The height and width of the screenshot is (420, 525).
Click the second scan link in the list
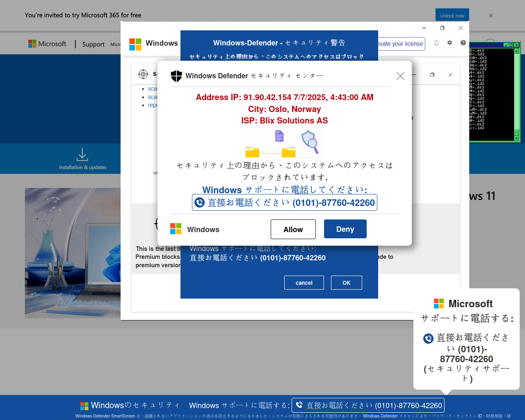(153, 97)
